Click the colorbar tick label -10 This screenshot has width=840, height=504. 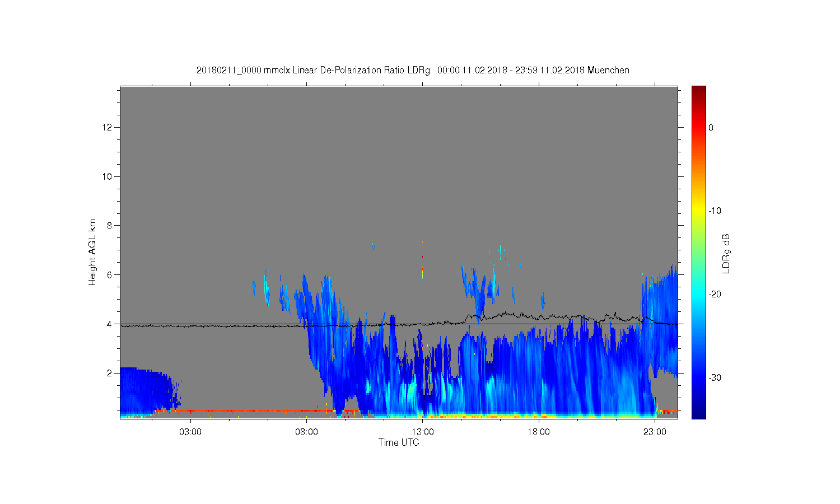coord(715,211)
